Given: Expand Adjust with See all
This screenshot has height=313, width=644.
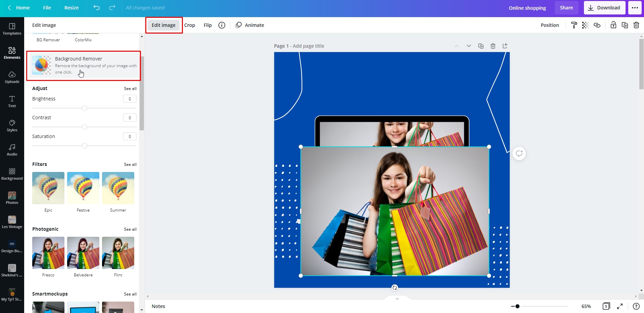Looking at the screenshot, I should click(130, 89).
